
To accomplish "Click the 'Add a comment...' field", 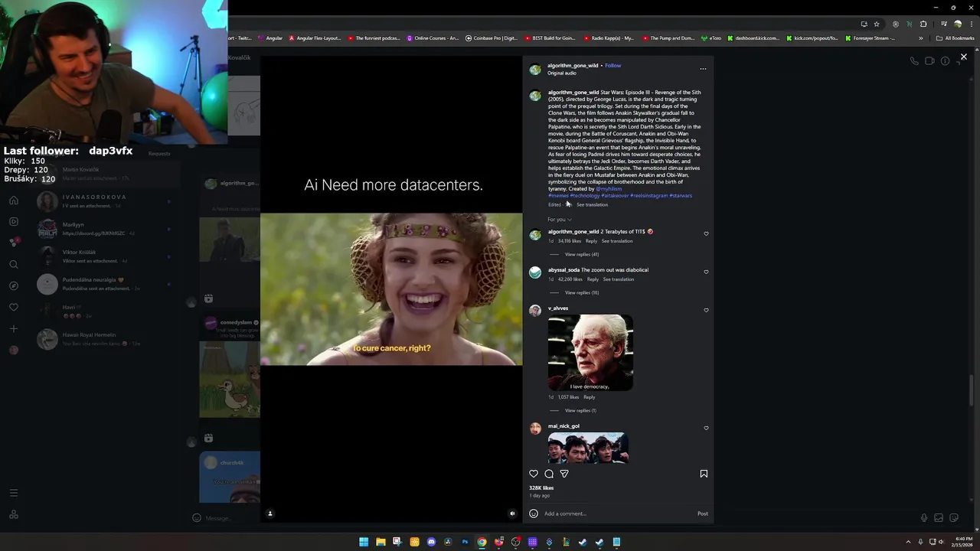I will click(x=616, y=514).
